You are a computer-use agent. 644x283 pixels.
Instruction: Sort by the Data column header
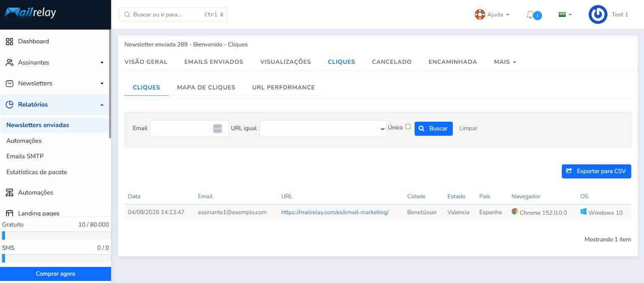coord(134,196)
